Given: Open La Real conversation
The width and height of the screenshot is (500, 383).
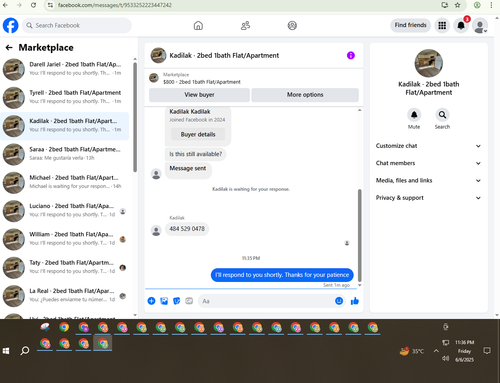Looking at the screenshot, I should tap(65, 296).
